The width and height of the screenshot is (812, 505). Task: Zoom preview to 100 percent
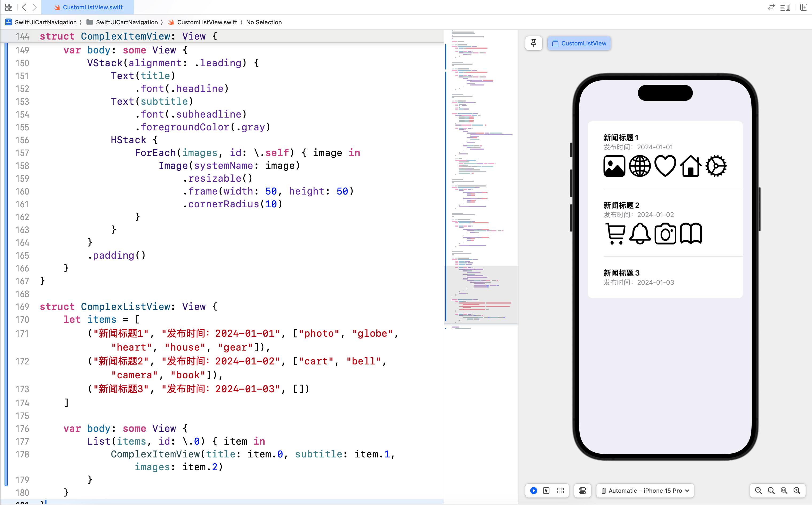[x=771, y=490]
